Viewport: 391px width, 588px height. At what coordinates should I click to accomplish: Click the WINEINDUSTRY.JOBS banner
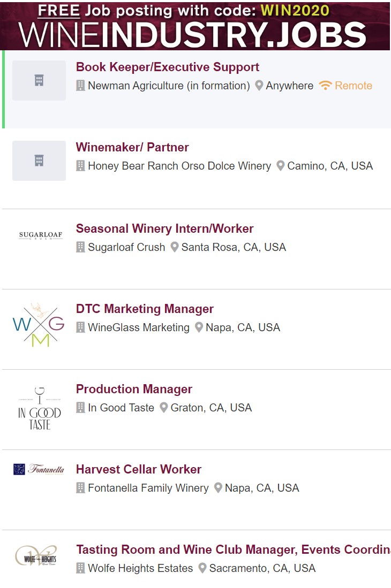click(195, 26)
